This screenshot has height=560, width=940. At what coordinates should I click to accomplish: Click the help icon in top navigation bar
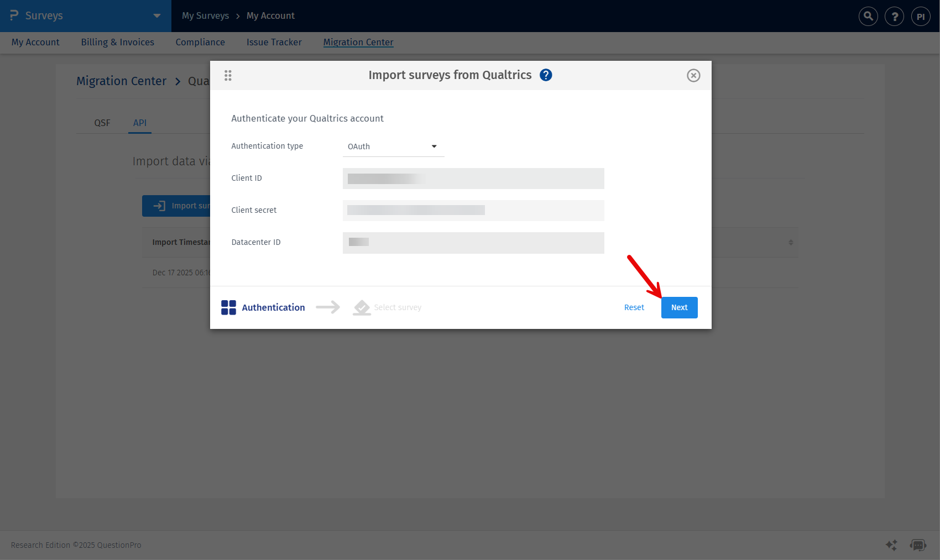pyautogui.click(x=894, y=16)
